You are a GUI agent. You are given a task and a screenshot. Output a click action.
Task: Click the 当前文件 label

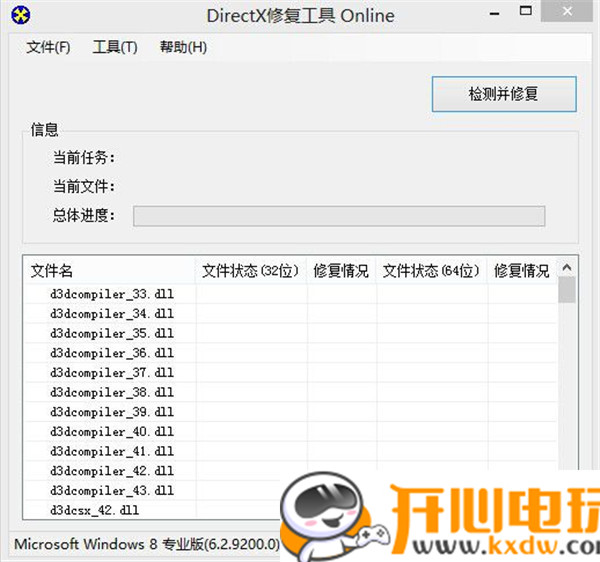(x=84, y=187)
